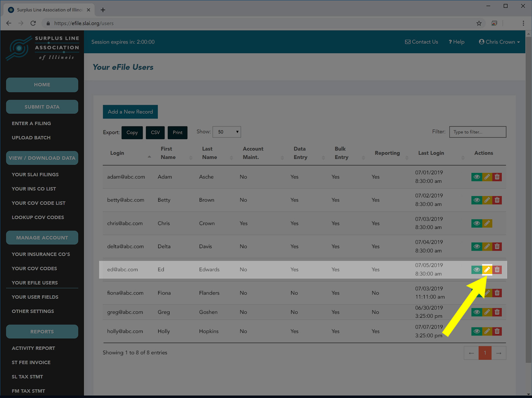
Task: Reload the page in the browser
Action: tap(33, 23)
